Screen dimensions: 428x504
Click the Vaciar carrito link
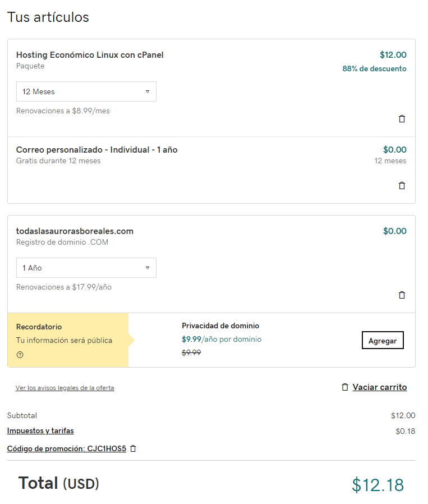[x=380, y=387]
